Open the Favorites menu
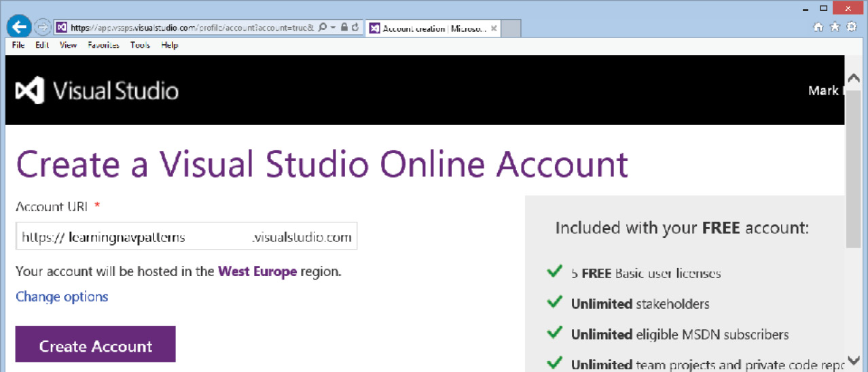Image resolution: width=868 pixels, height=372 pixels. 103,46
